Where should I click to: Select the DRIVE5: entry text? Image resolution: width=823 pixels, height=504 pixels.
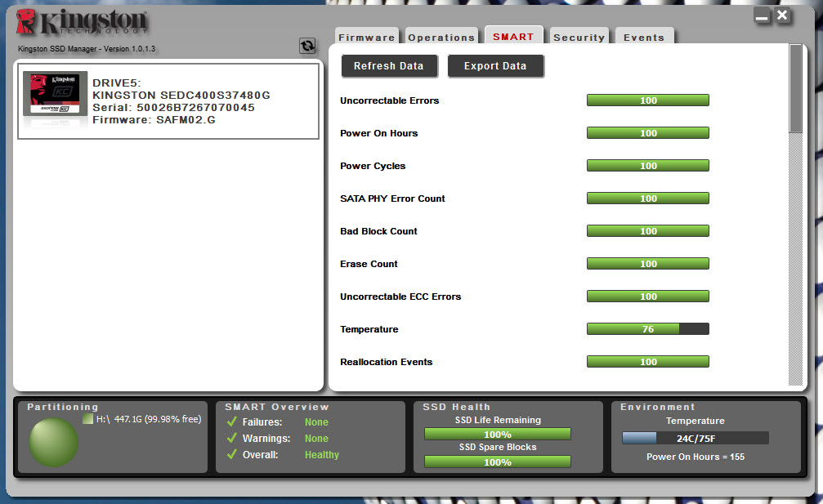[117, 83]
